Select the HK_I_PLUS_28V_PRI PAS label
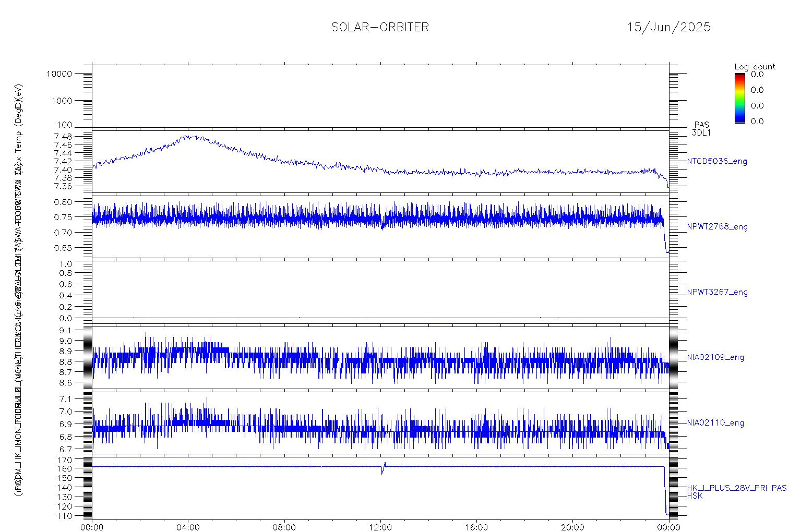Screen dimensions: 789x532 point(736,488)
